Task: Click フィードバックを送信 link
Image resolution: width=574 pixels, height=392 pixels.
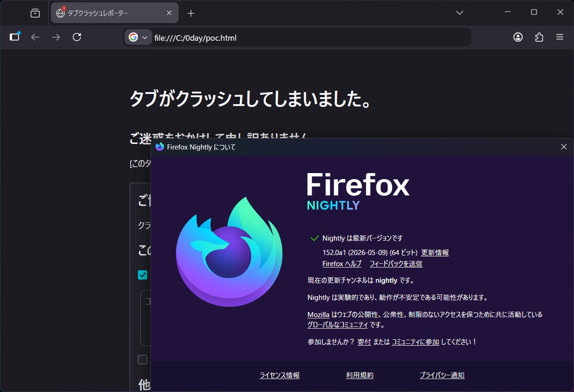Action: pos(396,264)
